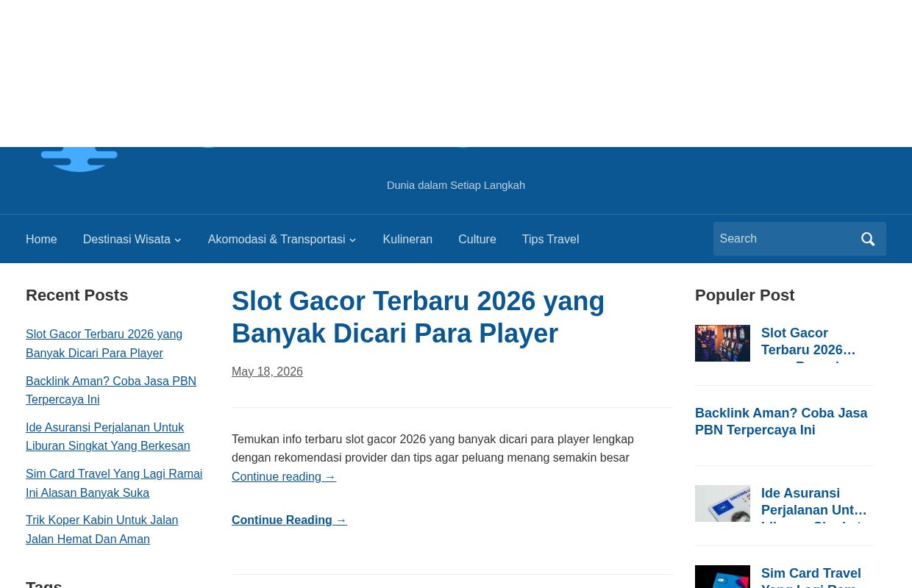Open the Ide Asuransi Perjalanan thumbnail image
Screen dimensions: 912x588
(722, 503)
